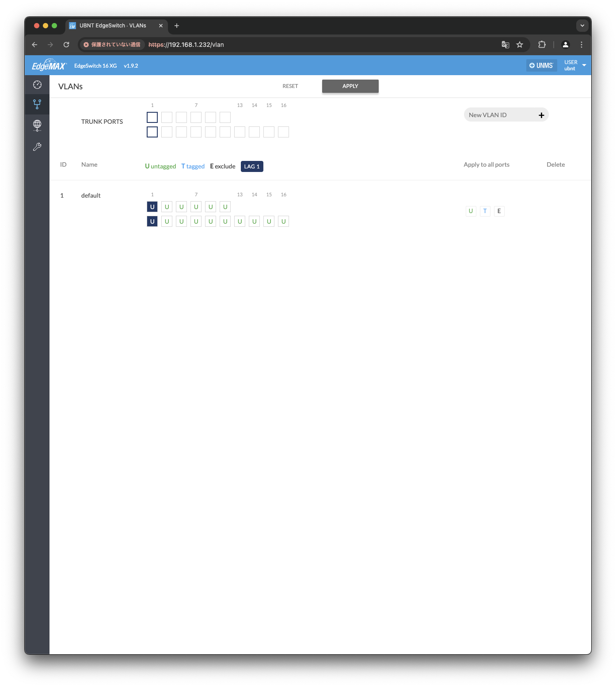Toggle trunk port 2 checkbox
This screenshot has height=687, width=616.
[152, 132]
